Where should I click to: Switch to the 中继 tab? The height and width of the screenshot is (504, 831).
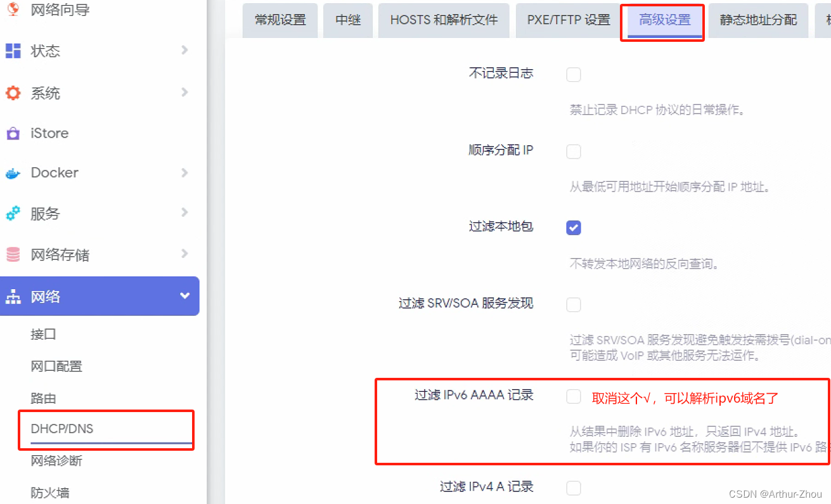348,20
